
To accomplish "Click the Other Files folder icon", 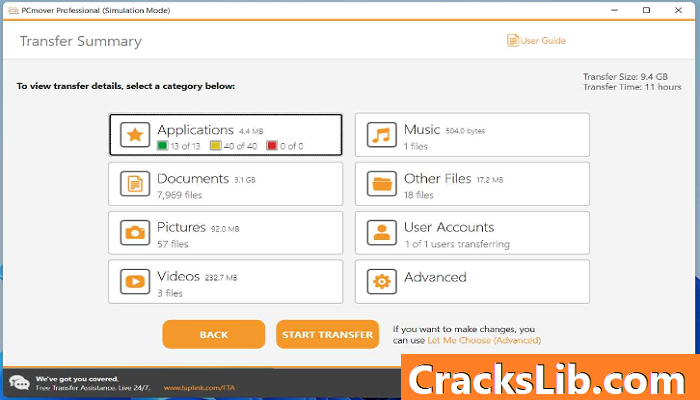I will click(x=382, y=183).
